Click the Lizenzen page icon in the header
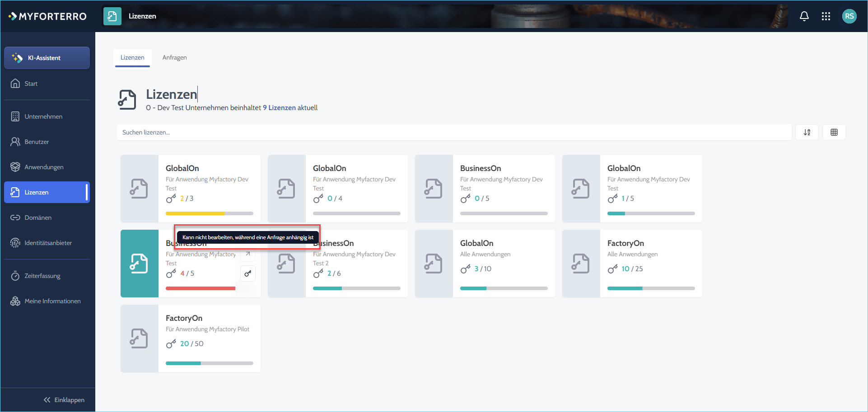Screen dimensions: 868x412 [x=112, y=16]
